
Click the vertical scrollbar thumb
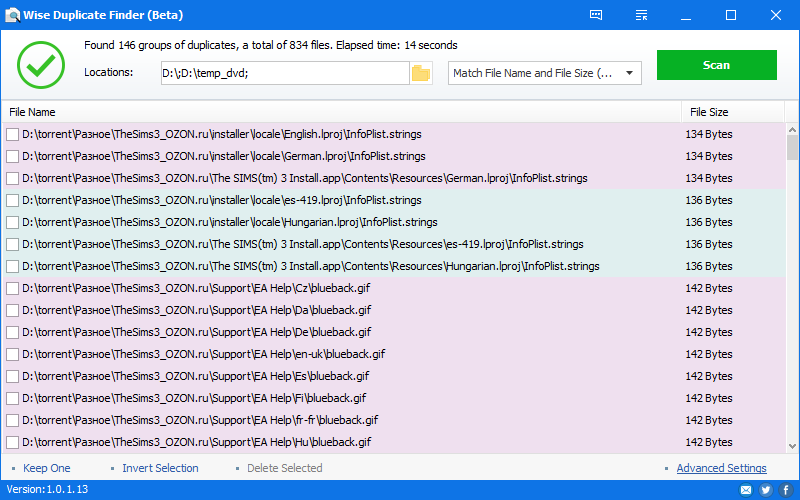pyautogui.click(x=792, y=147)
